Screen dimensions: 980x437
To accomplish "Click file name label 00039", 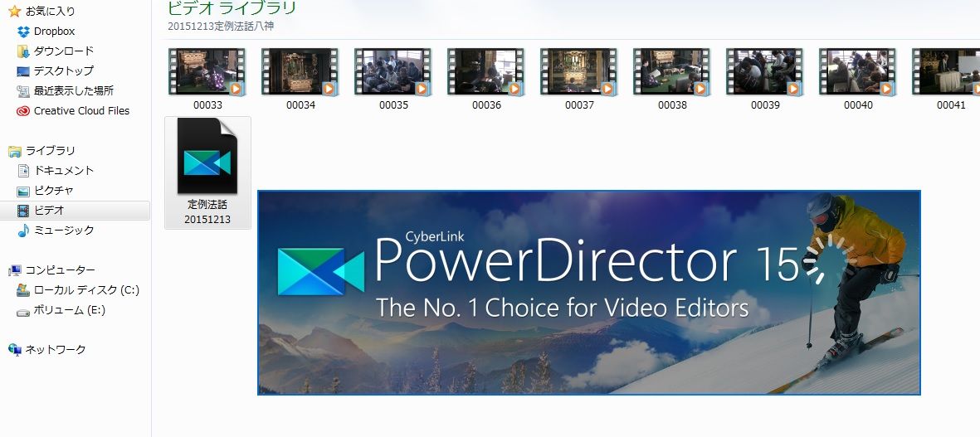I will tap(765, 105).
